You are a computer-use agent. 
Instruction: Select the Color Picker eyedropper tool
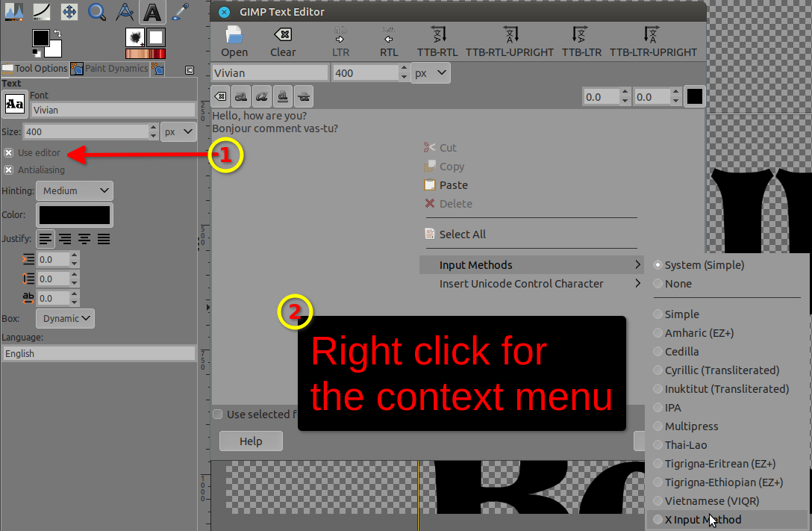[180, 11]
